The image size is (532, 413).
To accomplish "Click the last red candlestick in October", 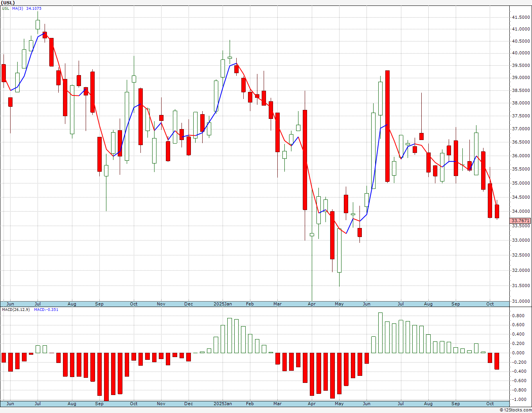I will point(497,211).
